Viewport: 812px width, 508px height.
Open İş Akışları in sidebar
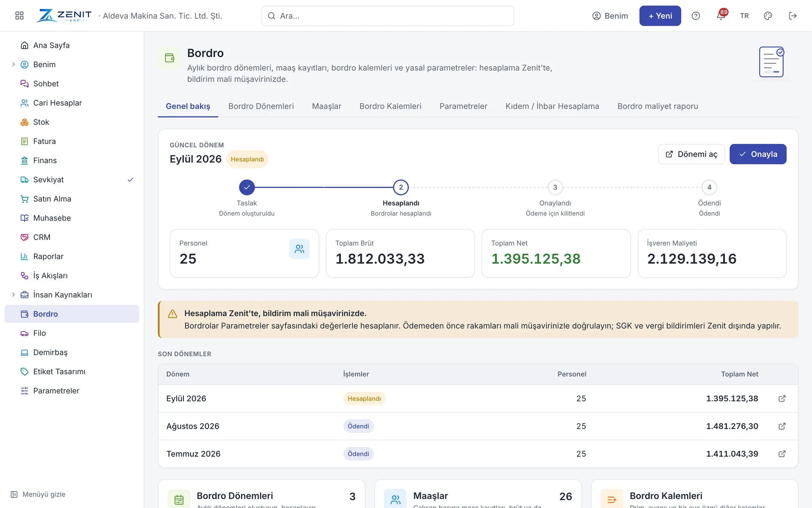pyautogui.click(x=72, y=276)
